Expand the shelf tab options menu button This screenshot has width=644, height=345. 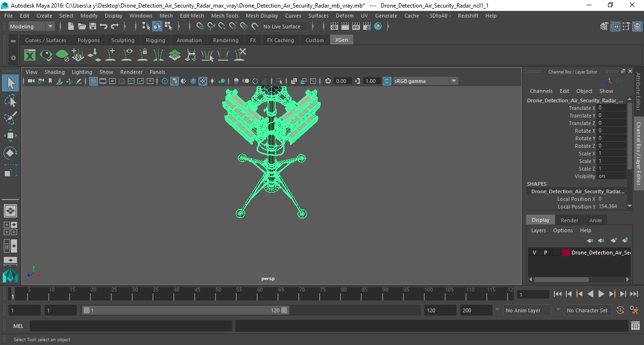tap(13, 41)
